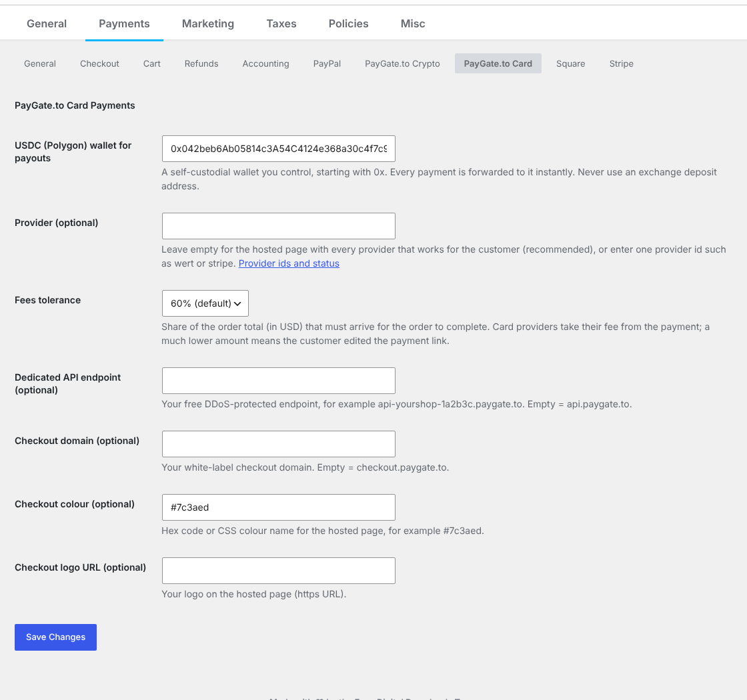Switch to the Cart sub-tab
Viewport: 747px width, 700px height.
click(152, 63)
